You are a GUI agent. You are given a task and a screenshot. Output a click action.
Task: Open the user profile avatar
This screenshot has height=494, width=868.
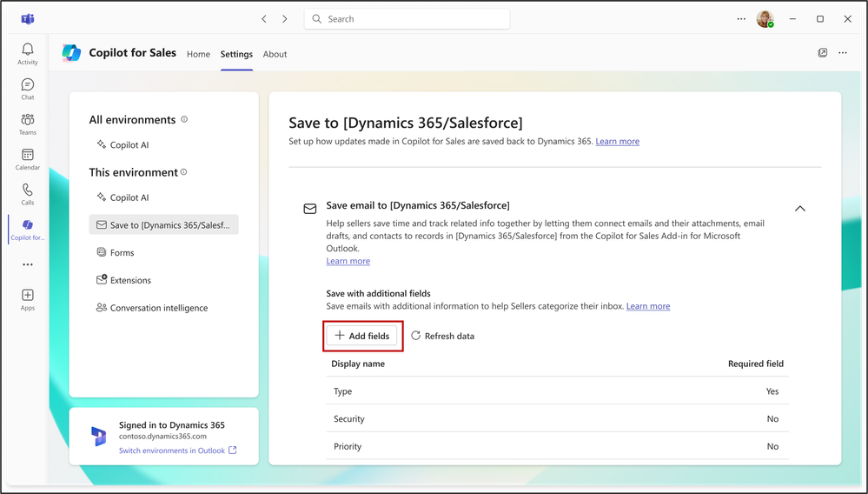[765, 19]
